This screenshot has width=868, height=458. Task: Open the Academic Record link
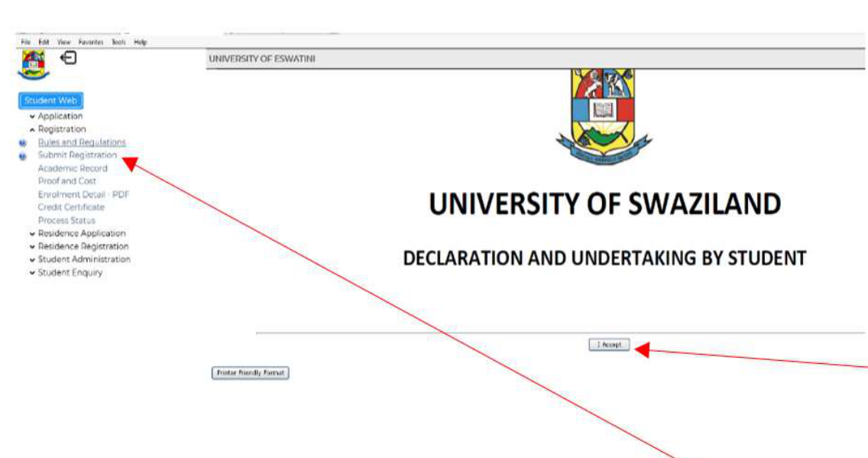coord(73,168)
